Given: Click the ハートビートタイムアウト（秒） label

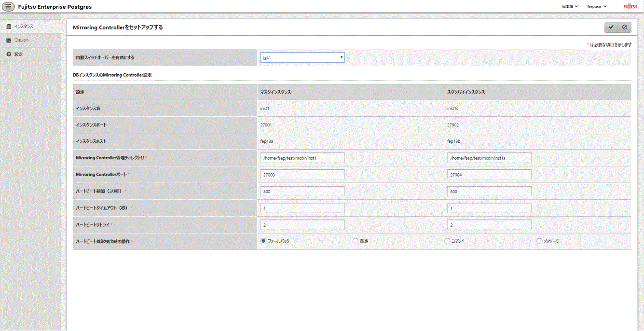Looking at the screenshot, I should pos(102,208).
